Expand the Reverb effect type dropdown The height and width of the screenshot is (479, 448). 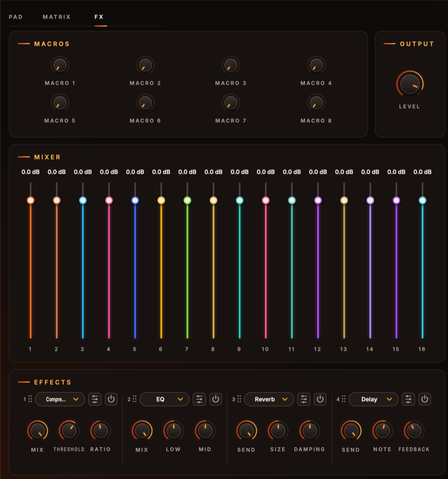coord(269,399)
